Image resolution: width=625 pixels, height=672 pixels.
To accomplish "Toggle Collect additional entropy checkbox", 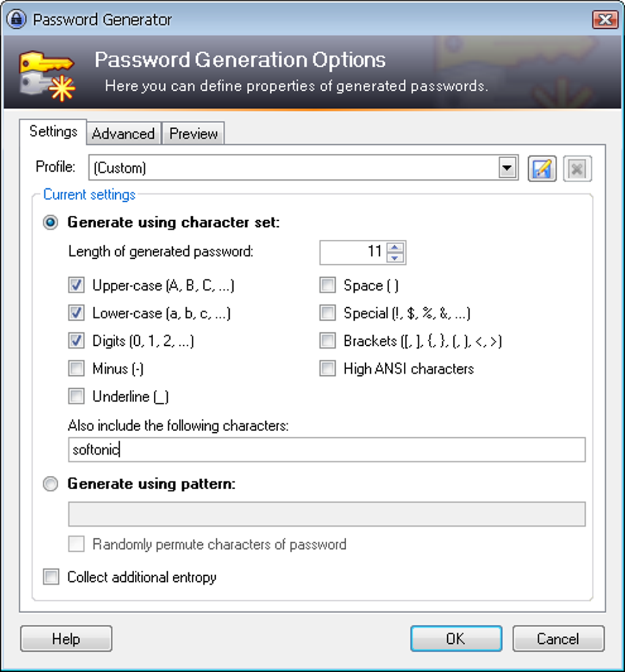I will 51,577.
